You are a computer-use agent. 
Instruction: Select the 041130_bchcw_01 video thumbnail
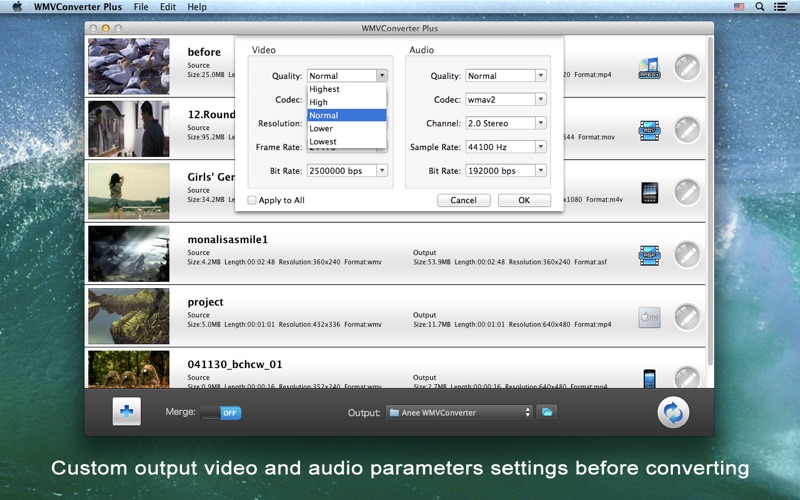click(x=129, y=369)
